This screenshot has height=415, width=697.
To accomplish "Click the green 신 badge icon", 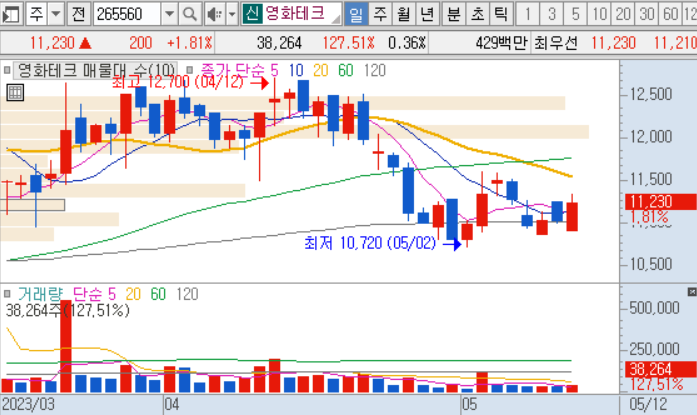I will (x=252, y=14).
